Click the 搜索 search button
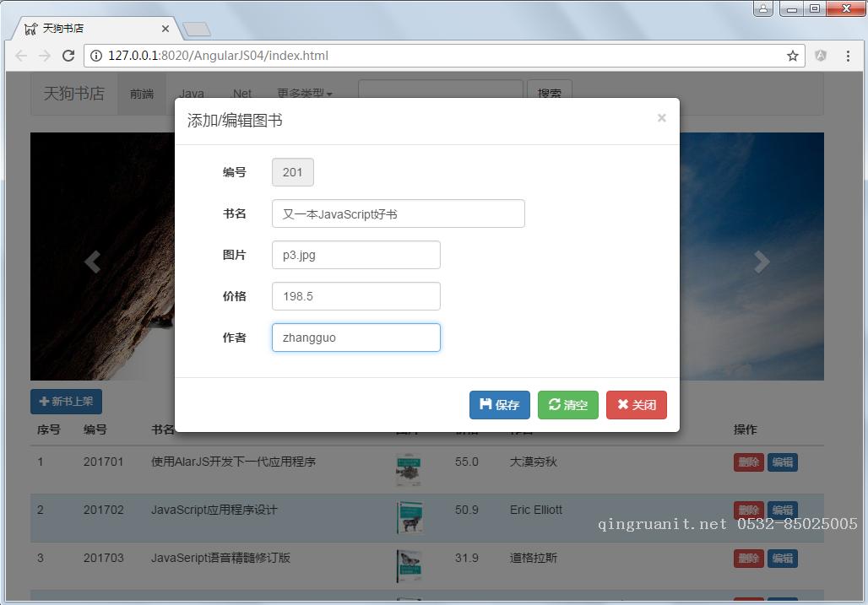868x605 pixels. [x=550, y=89]
